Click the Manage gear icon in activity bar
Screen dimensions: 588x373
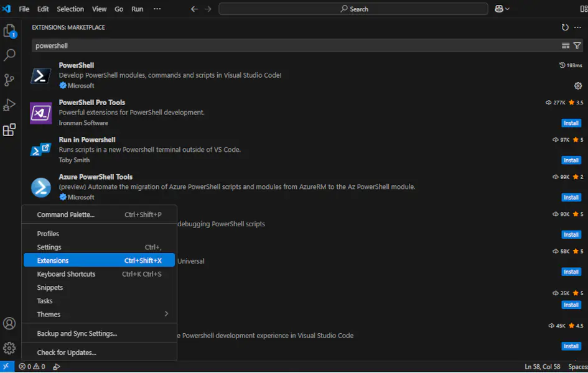tap(9, 348)
